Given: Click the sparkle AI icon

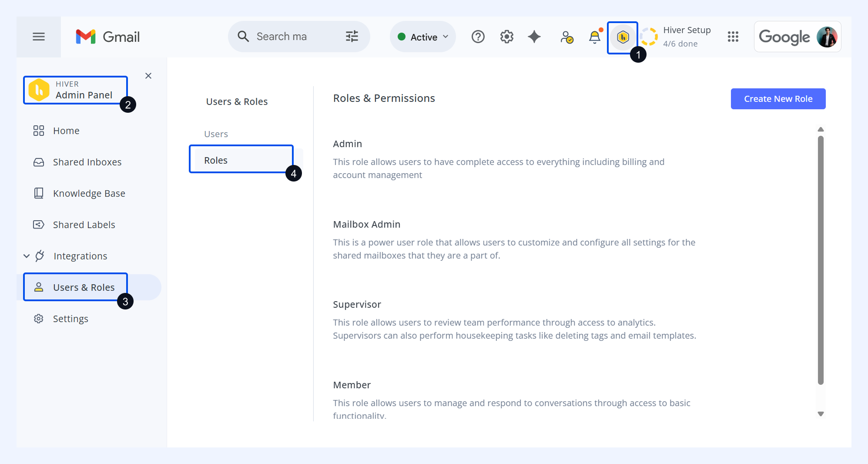Looking at the screenshot, I should click(534, 37).
